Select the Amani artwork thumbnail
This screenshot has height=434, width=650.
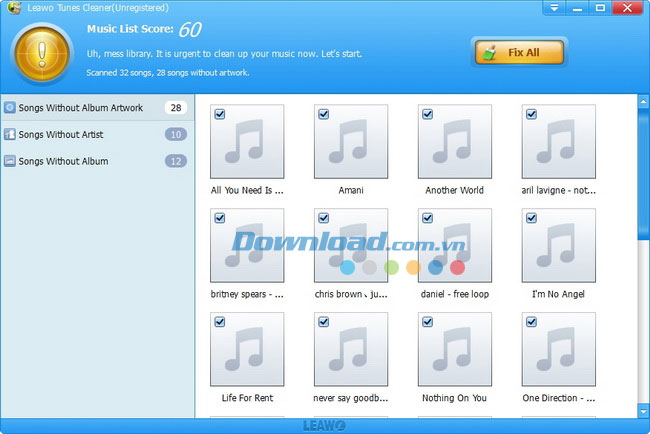(351, 141)
